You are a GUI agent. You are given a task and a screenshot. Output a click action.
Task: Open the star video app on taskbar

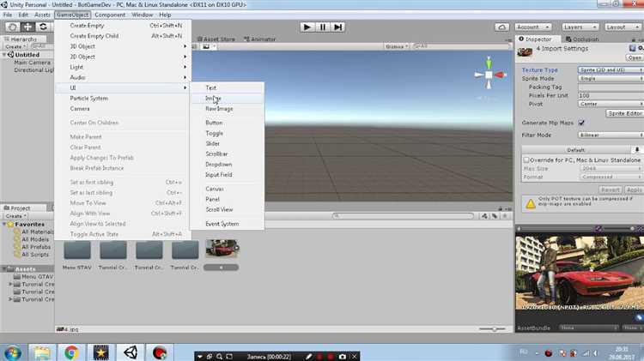(x=100, y=352)
